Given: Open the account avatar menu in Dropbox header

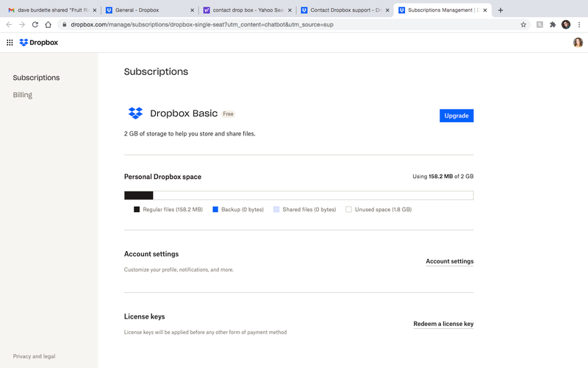Looking at the screenshot, I should point(578,43).
